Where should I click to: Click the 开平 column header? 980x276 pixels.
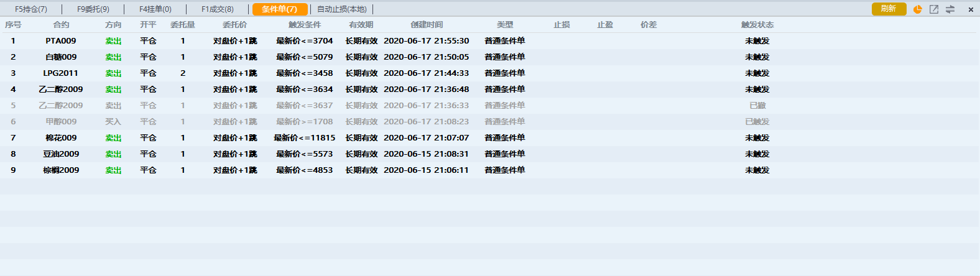click(x=148, y=25)
